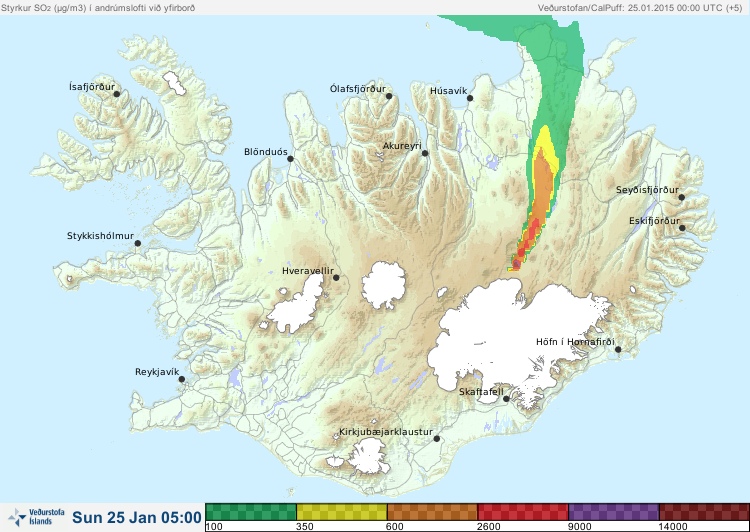Click the Ólafsfjörður town marker dot

coord(389,96)
